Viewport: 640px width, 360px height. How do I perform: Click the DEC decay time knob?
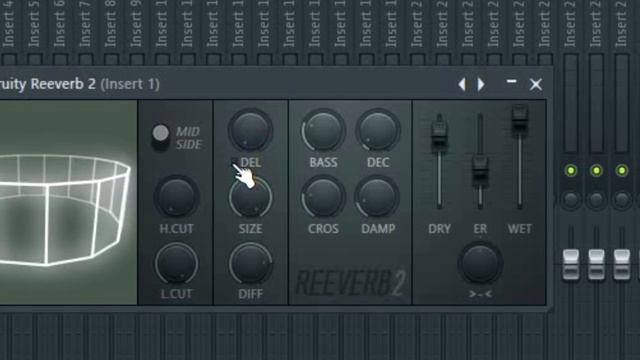378,131
